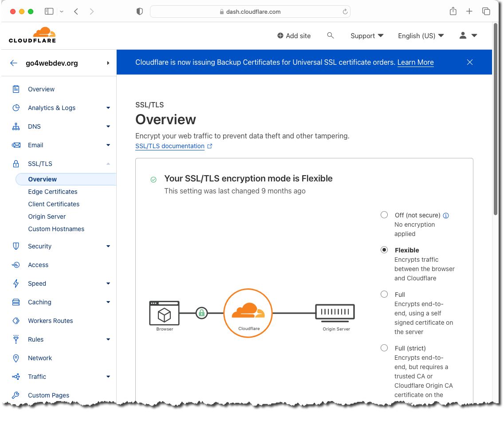Follow the Learn More banner link

[x=415, y=63]
